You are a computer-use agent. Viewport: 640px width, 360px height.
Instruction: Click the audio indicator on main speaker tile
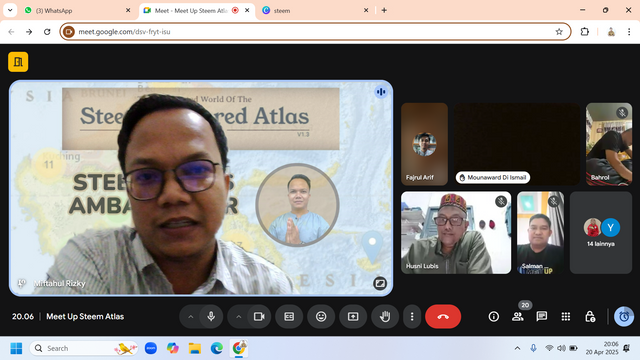point(381,92)
